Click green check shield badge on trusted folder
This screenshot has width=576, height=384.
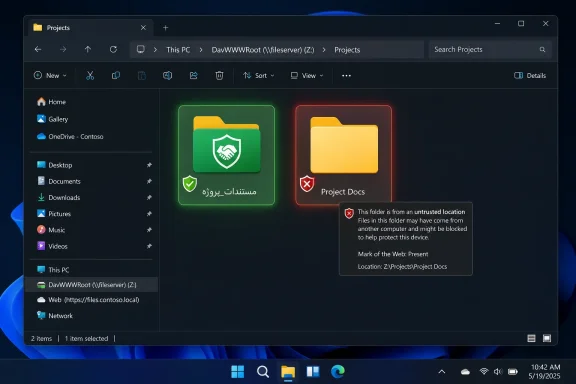pos(190,184)
